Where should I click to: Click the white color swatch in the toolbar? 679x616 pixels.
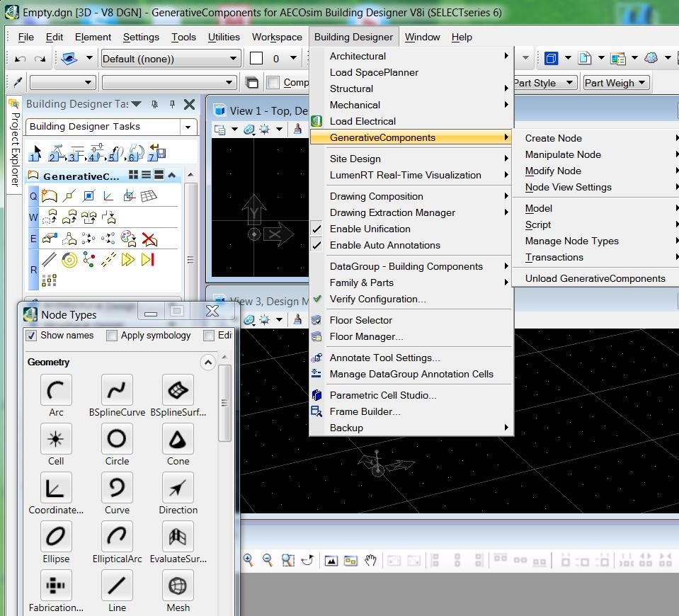(x=256, y=58)
